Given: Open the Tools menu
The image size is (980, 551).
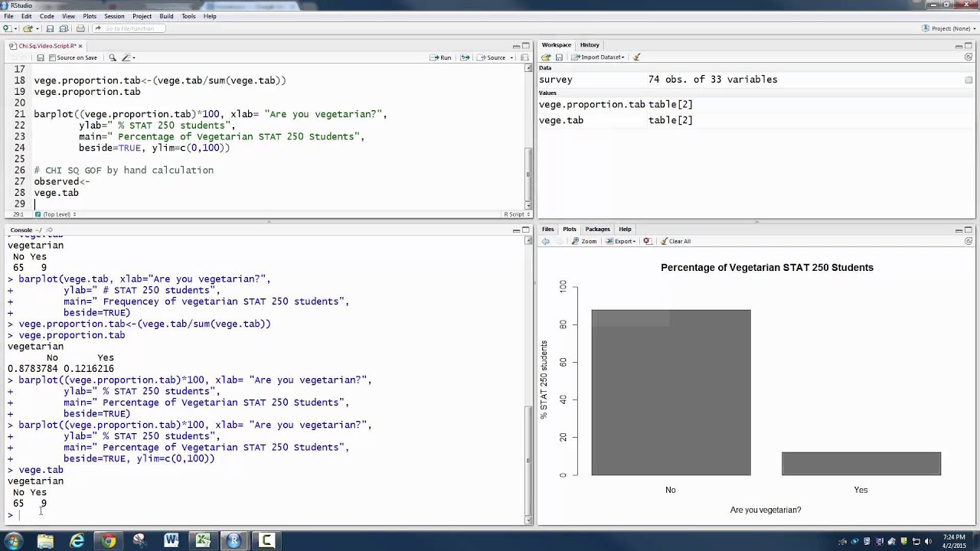Looking at the screenshot, I should [x=188, y=16].
